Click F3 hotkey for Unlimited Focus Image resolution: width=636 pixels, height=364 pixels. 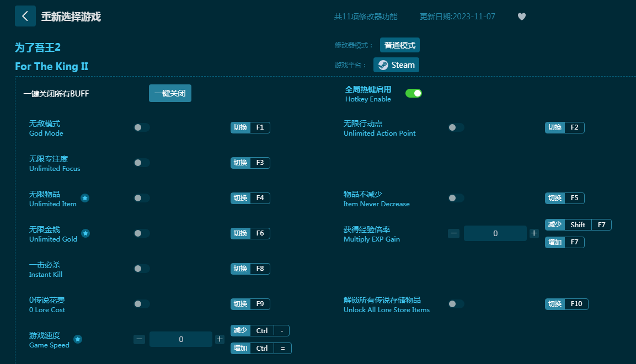click(x=250, y=163)
